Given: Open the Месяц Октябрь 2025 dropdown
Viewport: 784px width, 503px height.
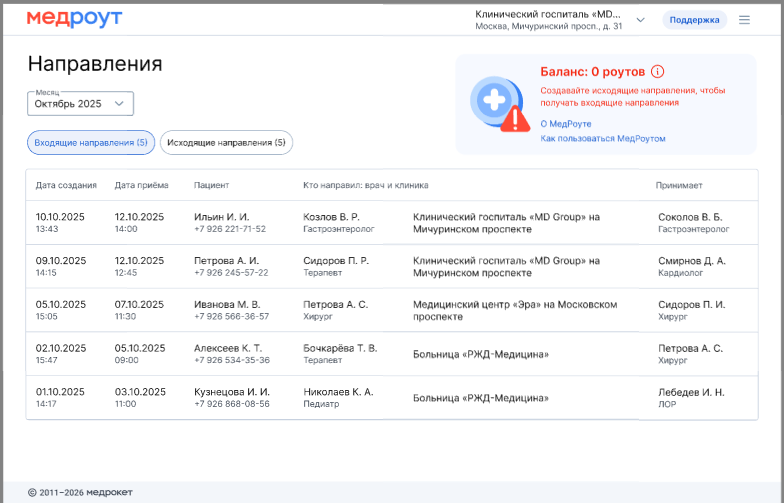Looking at the screenshot, I should (x=80, y=103).
